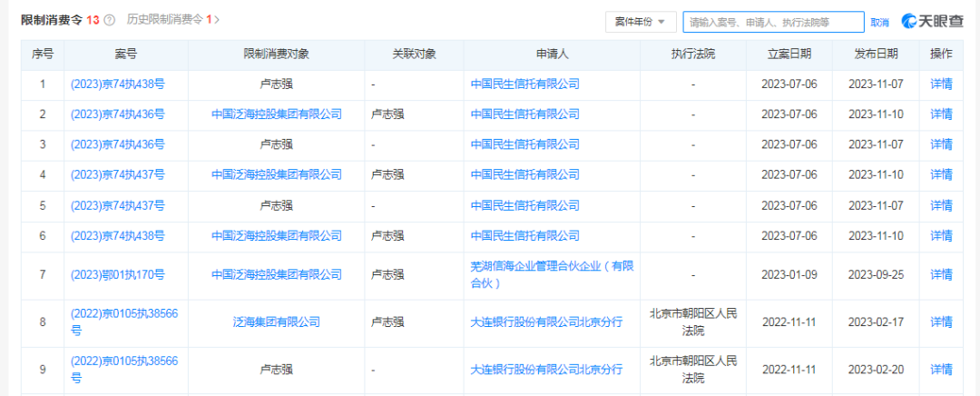Open 中国民生信托有限公司 applicant in row 3
Image resolution: width=980 pixels, height=396 pixels.
pos(525,144)
